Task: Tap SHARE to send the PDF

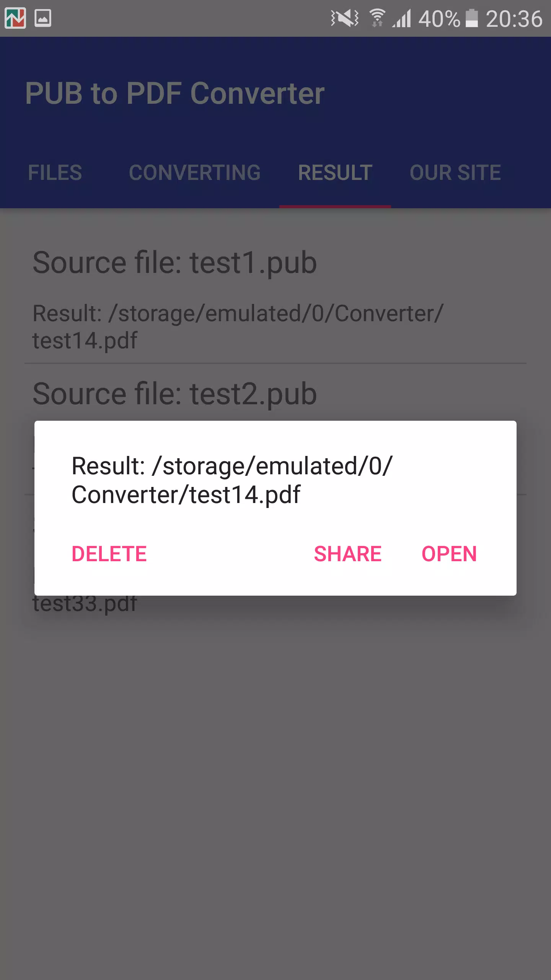Action: [348, 554]
